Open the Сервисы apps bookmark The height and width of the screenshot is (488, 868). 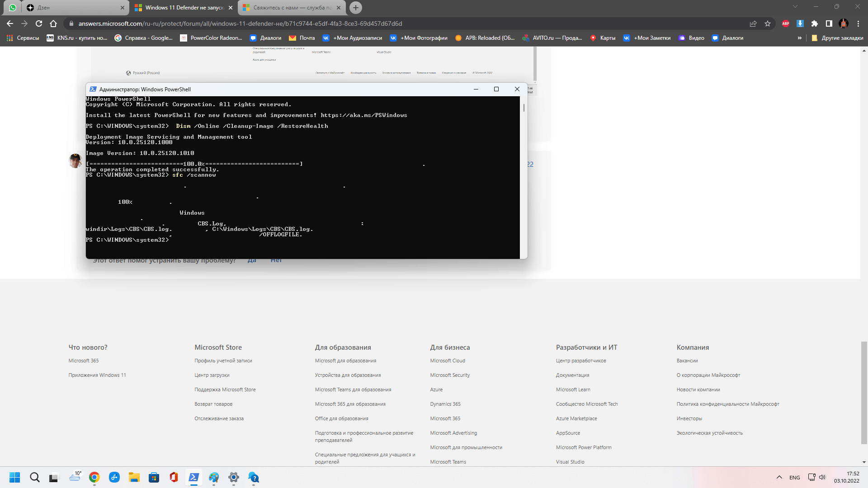pos(23,38)
